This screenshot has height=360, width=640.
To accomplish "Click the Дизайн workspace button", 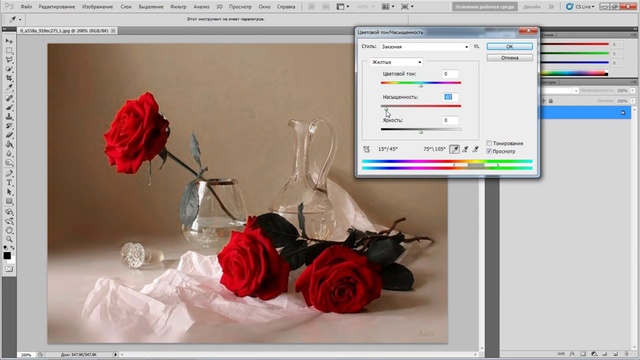I will (x=532, y=7).
